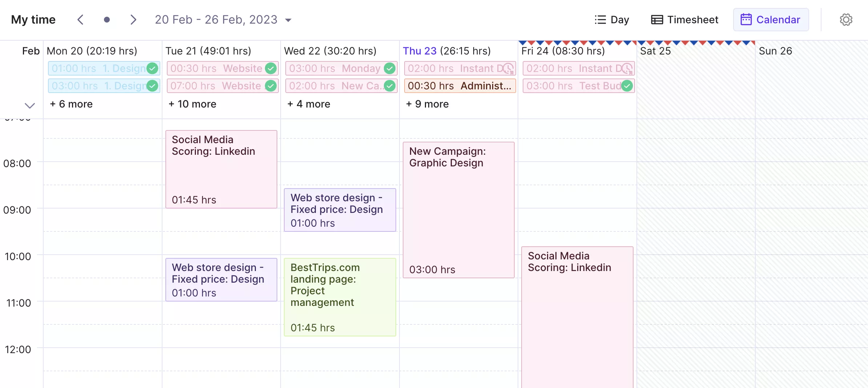The height and width of the screenshot is (388, 868).
Task: Expand "+ 10 more" on Tuesday
Action: point(193,104)
